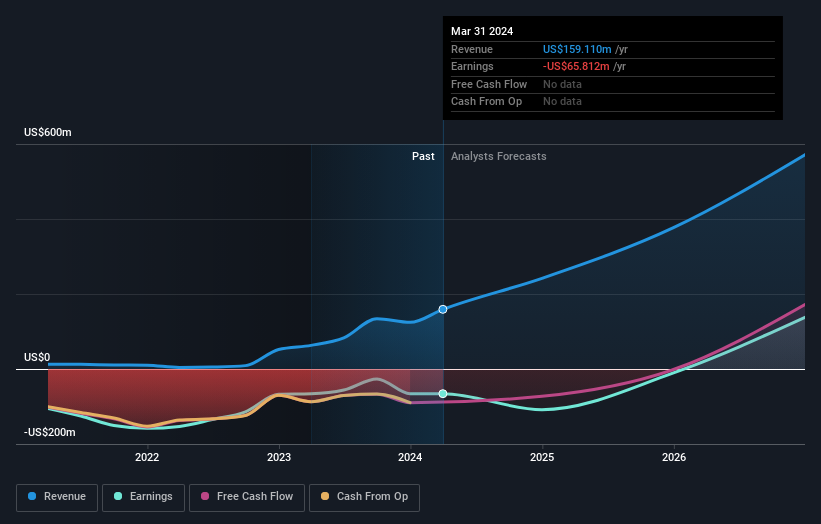Click the tooltip Free Cash Flow row label

coord(489,84)
